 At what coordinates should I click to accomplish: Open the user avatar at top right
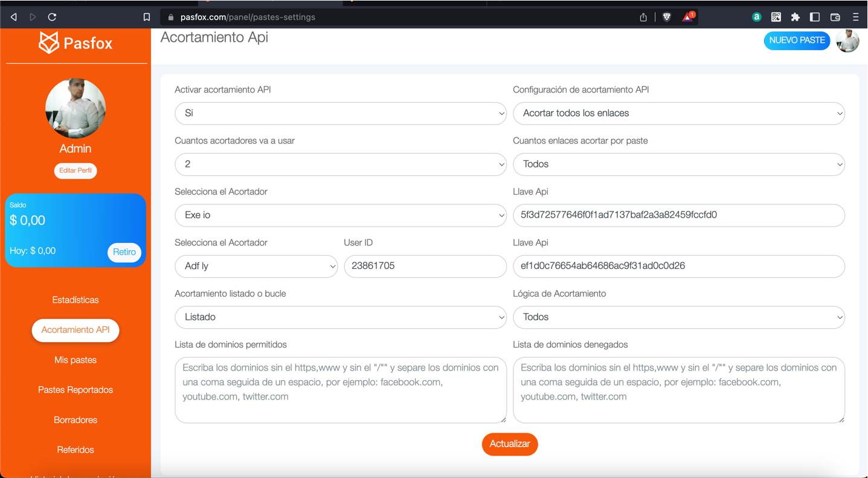[847, 40]
